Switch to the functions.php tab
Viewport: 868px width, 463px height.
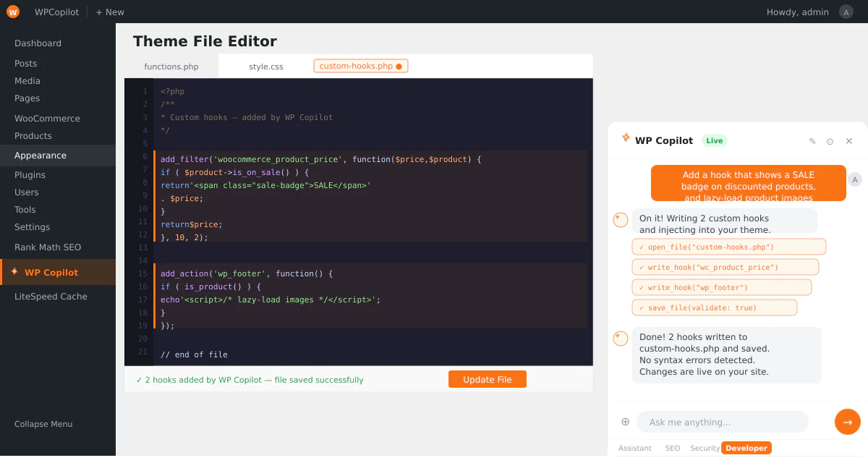[x=171, y=67]
